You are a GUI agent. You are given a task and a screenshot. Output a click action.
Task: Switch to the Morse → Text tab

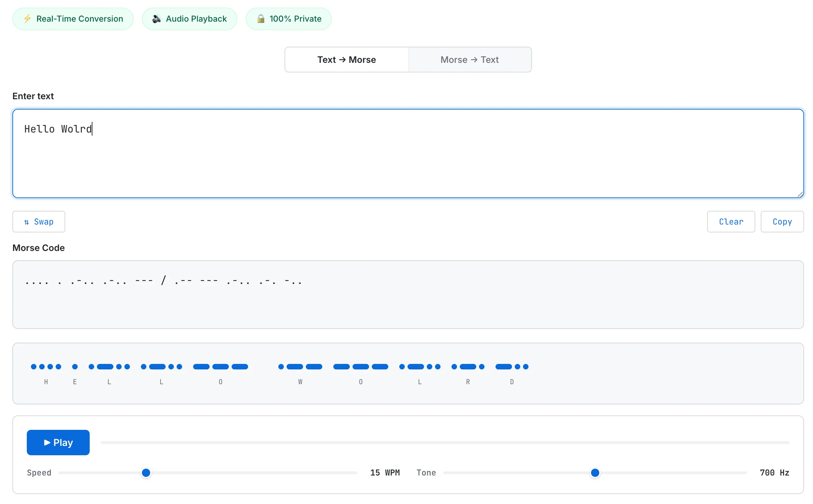tap(469, 59)
